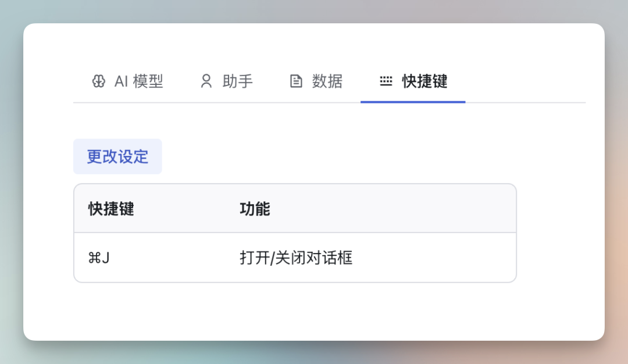Select the 快捷键 column header
Image resolution: width=628 pixels, height=364 pixels.
110,208
